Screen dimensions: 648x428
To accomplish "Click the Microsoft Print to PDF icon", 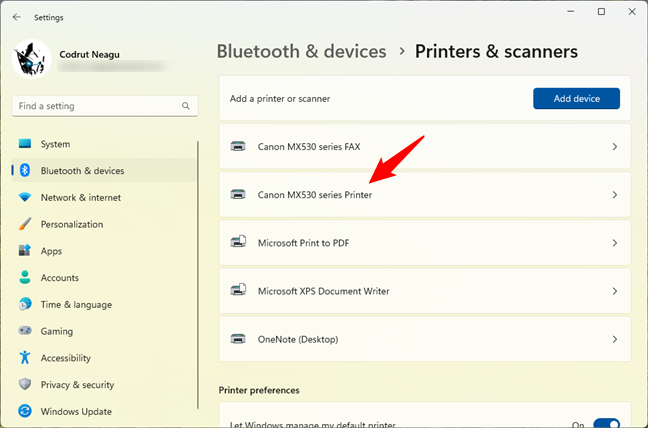I will [238, 241].
